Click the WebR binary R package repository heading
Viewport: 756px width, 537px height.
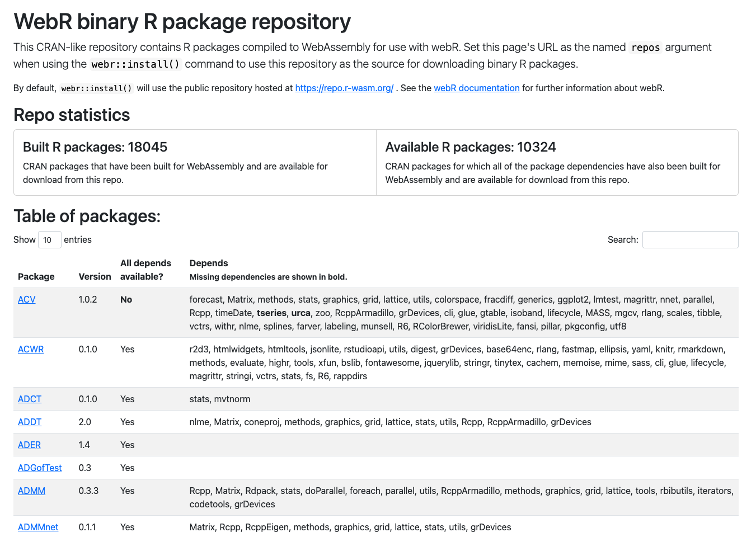(x=182, y=22)
